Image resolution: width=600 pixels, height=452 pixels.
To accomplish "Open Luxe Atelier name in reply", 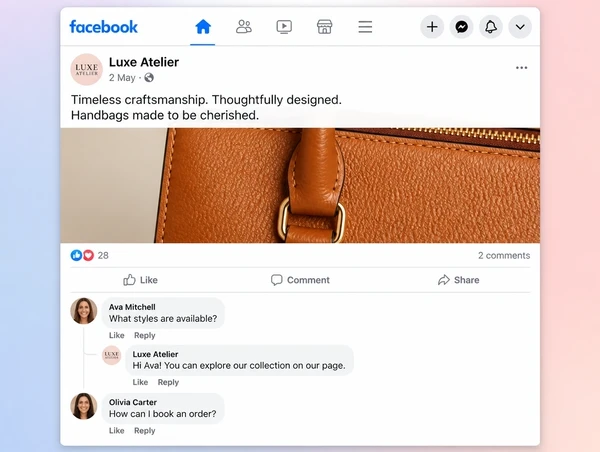I will [155, 354].
